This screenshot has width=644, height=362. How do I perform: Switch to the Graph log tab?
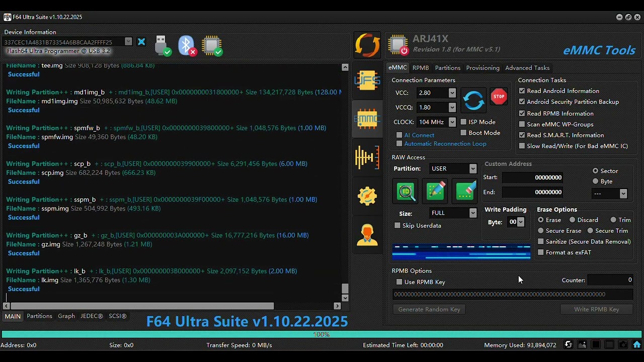click(x=66, y=316)
